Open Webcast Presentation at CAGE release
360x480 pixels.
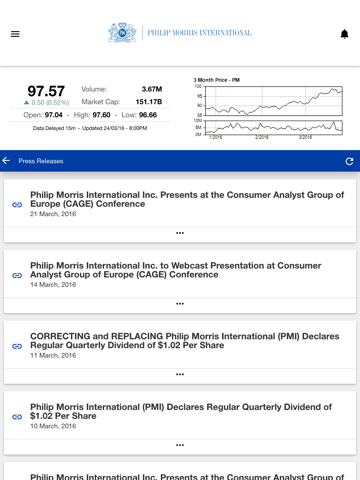pyautogui.click(x=176, y=270)
